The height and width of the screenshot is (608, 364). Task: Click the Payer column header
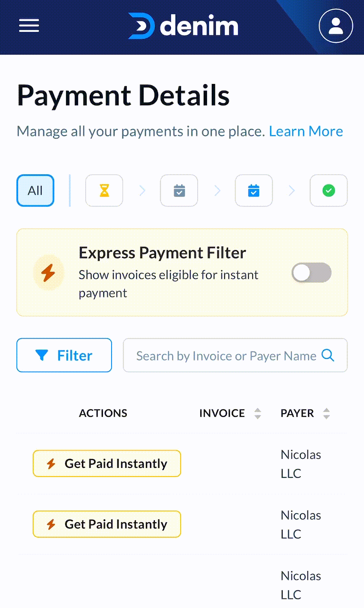click(x=297, y=413)
